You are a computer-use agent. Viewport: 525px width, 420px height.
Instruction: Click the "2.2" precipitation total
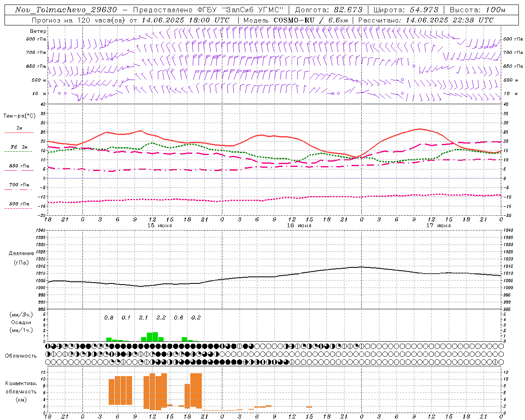tap(161, 318)
